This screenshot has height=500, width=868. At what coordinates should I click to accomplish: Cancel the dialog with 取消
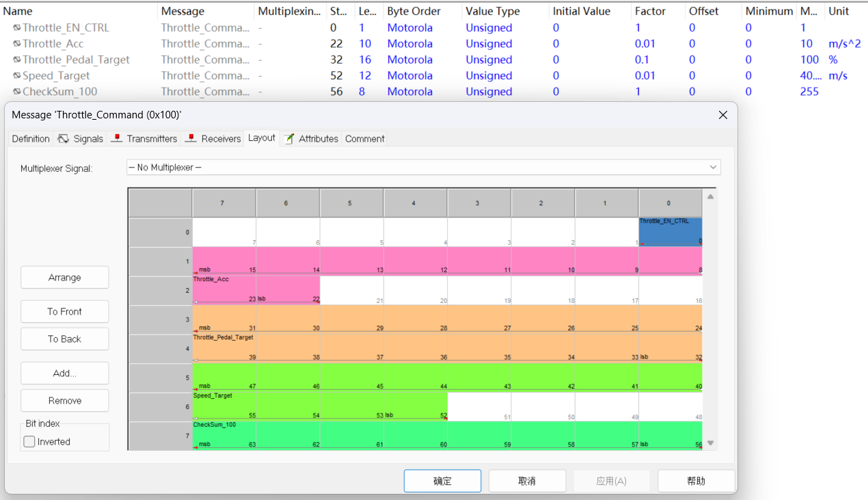527,481
